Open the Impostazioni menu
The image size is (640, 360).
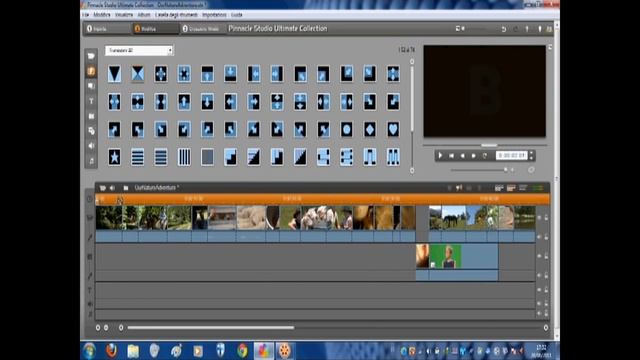click(x=214, y=15)
